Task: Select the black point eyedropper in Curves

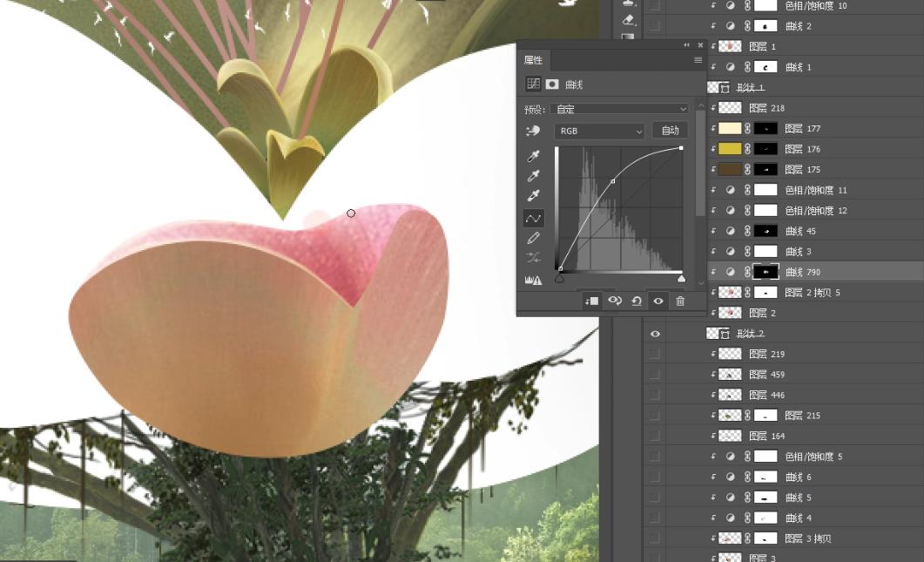Action: pyautogui.click(x=534, y=156)
